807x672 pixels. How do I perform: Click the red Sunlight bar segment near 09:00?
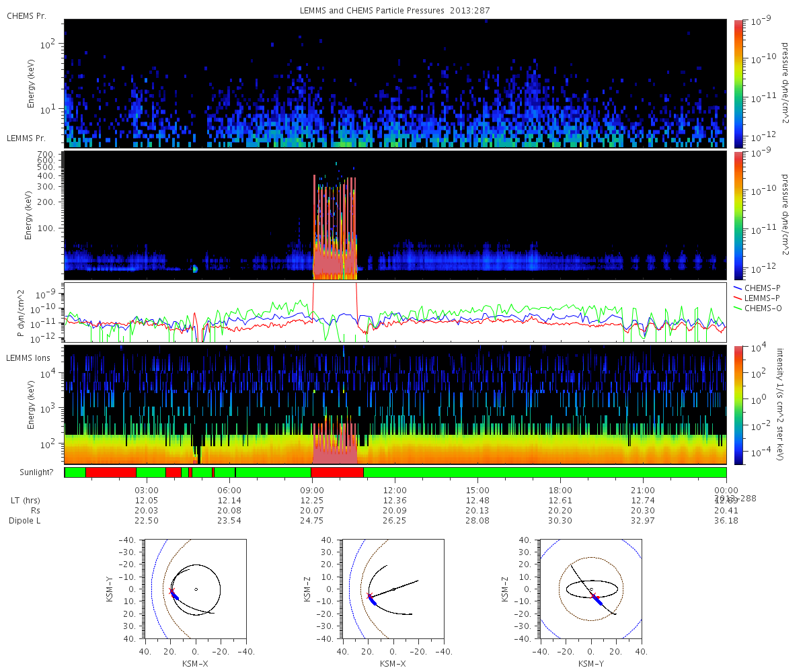[x=338, y=472]
